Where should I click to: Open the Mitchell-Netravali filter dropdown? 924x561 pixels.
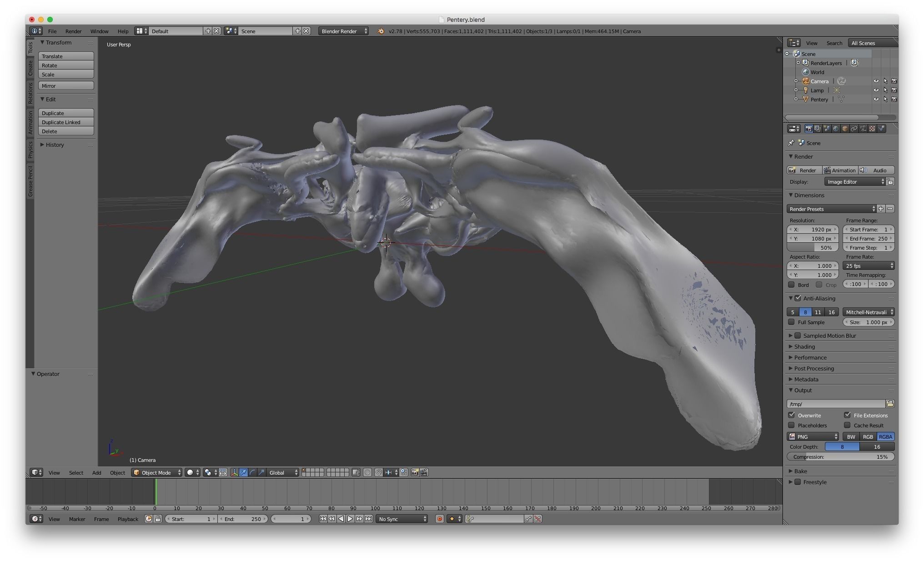click(x=869, y=312)
